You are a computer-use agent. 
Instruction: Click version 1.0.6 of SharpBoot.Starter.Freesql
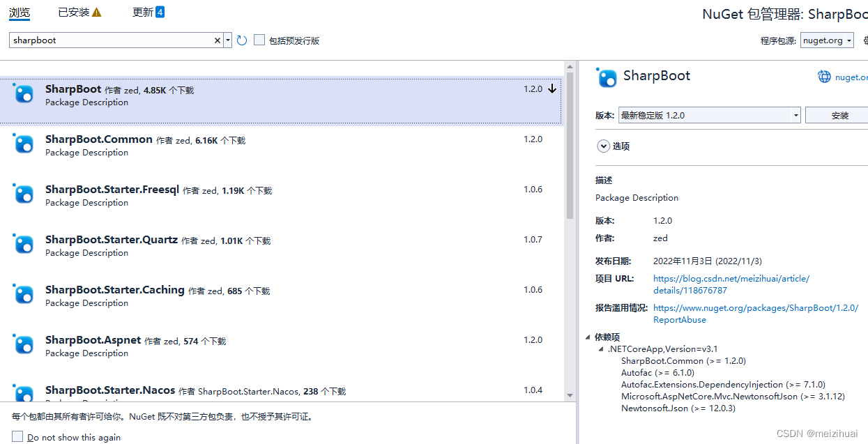pos(533,190)
